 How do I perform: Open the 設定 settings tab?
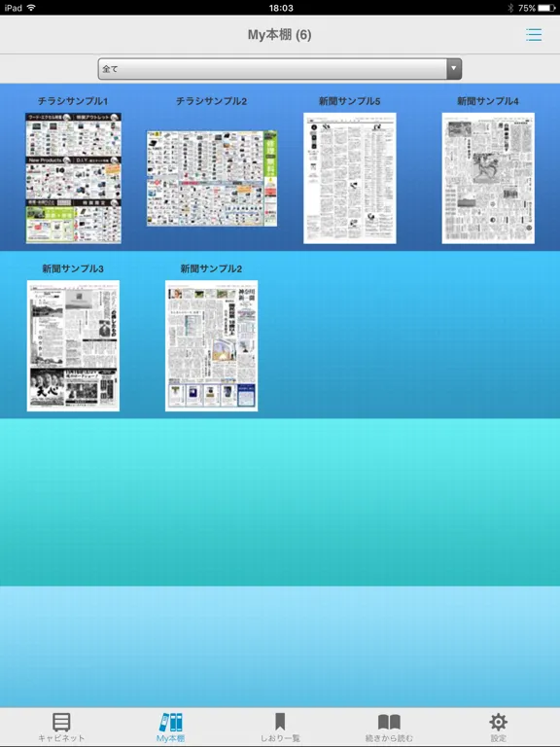(x=498, y=728)
